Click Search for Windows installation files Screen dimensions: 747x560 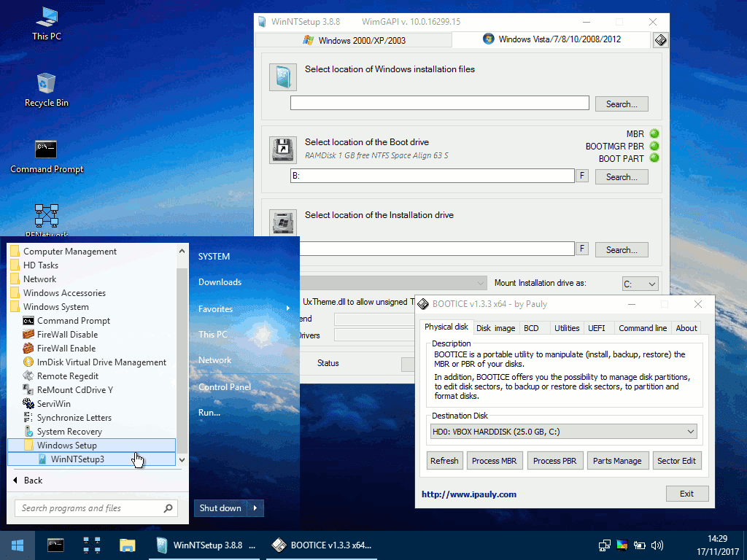point(622,104)
